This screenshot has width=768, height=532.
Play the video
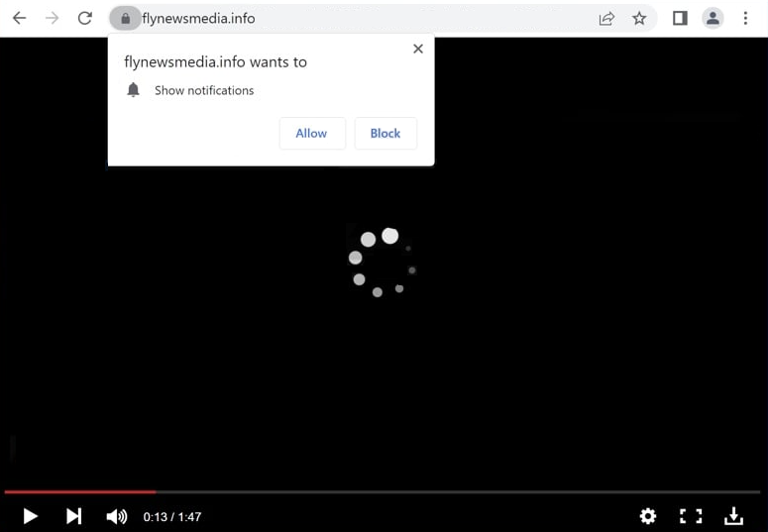[31, 516]
